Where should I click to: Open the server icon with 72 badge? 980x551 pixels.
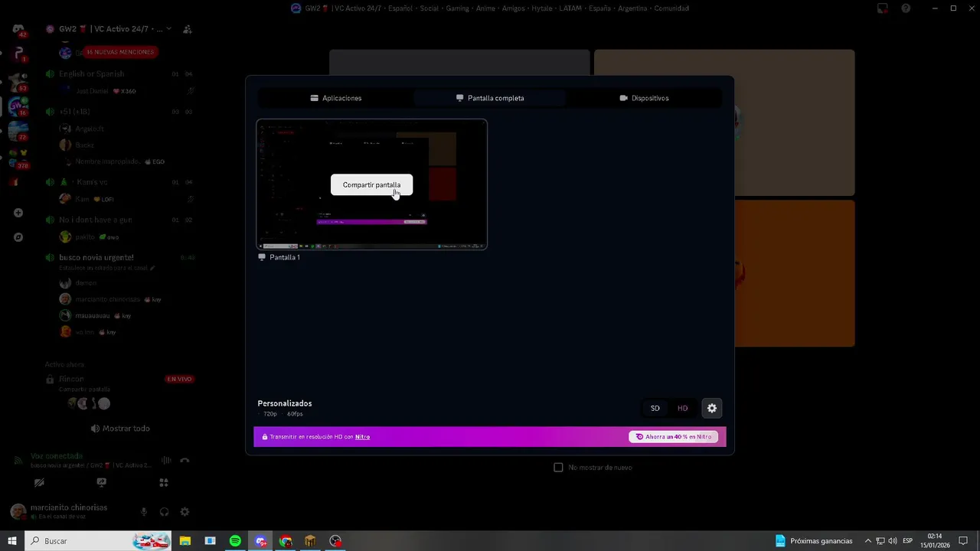coord(17,132)
